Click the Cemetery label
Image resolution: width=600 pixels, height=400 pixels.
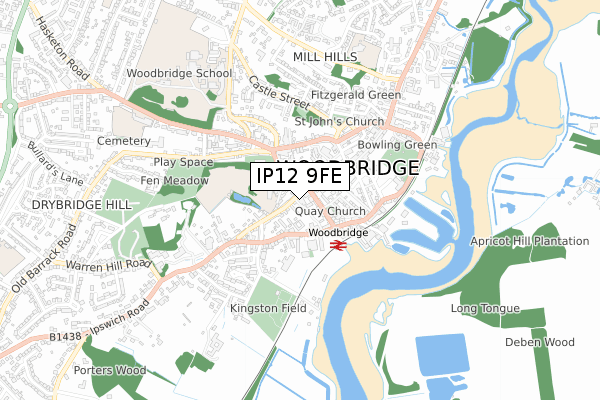[x=124, y=141]
